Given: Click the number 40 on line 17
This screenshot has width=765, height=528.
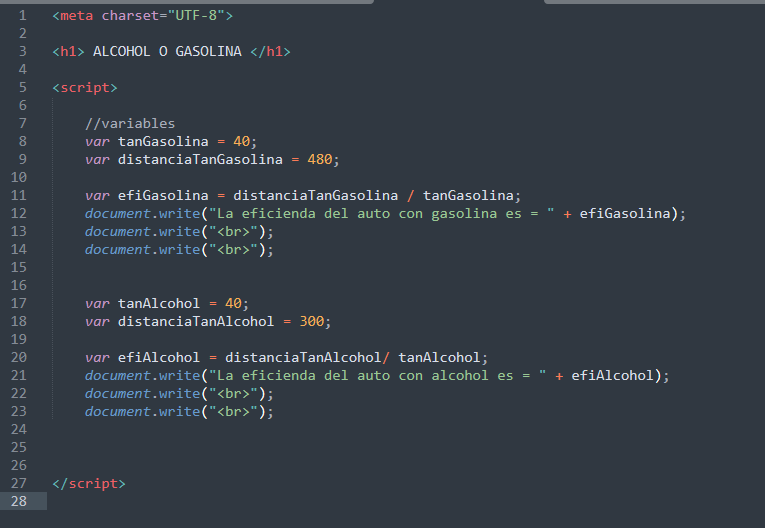Looking at the screenshot, I should [x=233, y=304].
